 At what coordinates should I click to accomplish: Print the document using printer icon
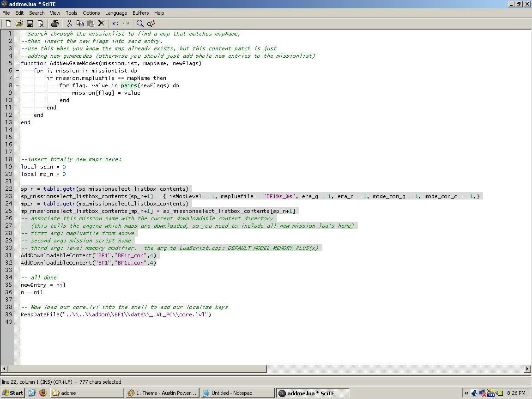54,24
